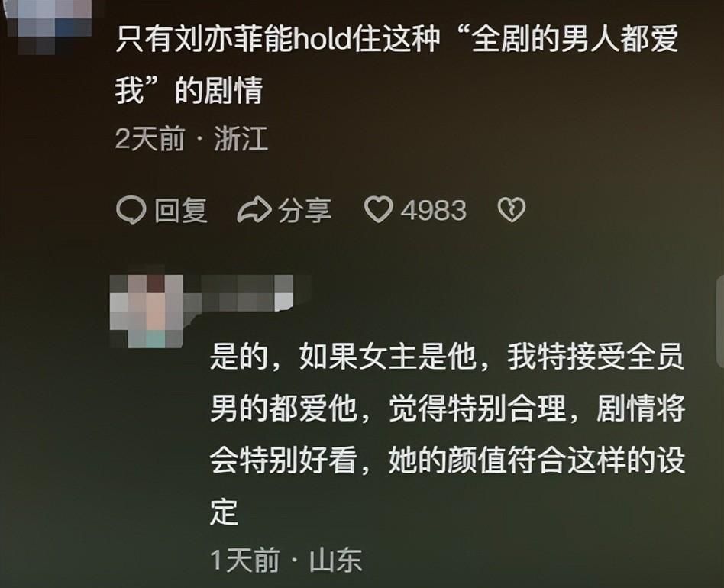Click the second comment line ending 的剧情
This screenshot has height=588, width=724.
point(189,90)
